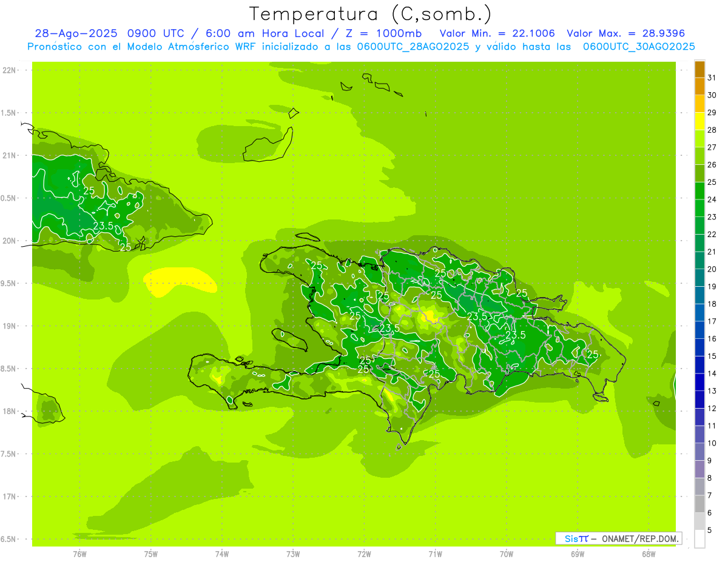Viewport: 728px width, 562px height.
Task: Click the '68W' longitude tick label
Action: coord(649,554)
